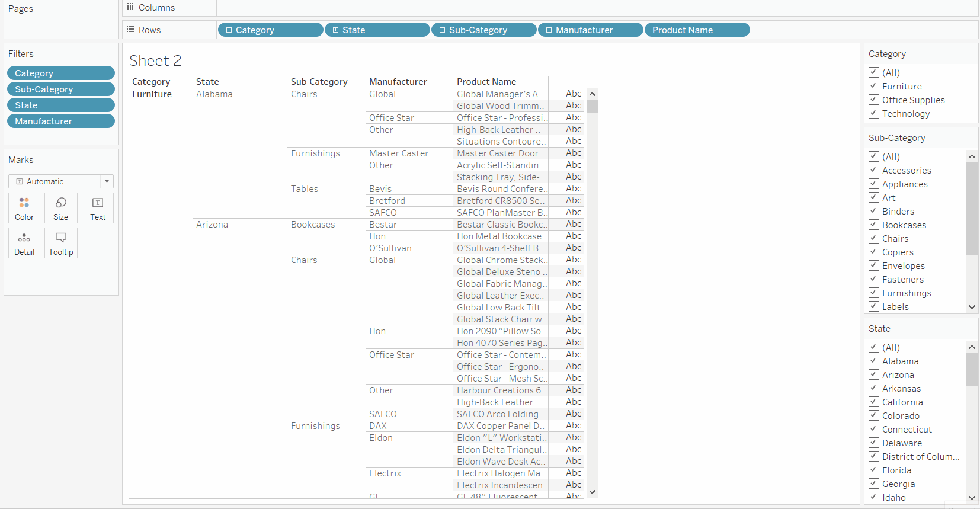The image size is (980, 509).
Task: Select the Furniture category cell
Action: 152,94
